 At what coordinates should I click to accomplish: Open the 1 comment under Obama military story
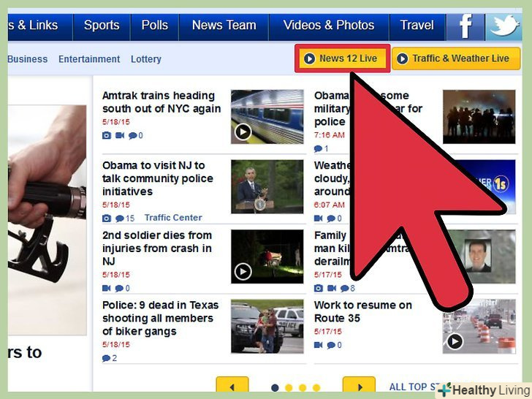[321, 148]
